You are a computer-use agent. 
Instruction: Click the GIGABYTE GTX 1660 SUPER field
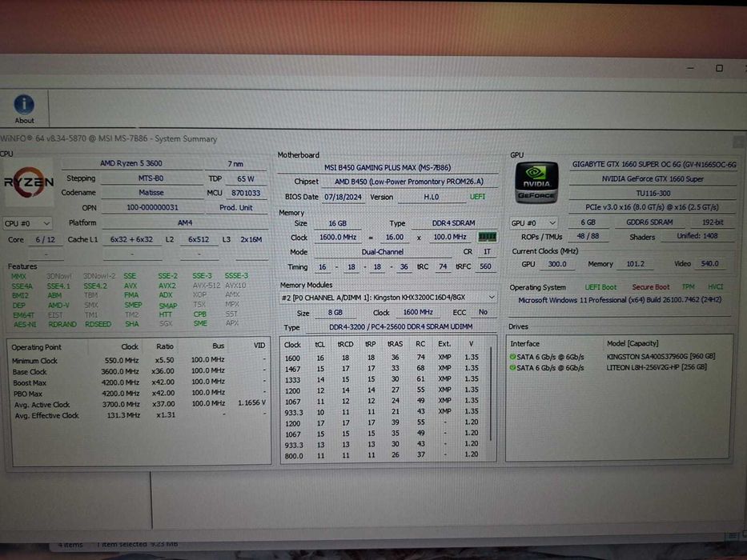(653, 164)
